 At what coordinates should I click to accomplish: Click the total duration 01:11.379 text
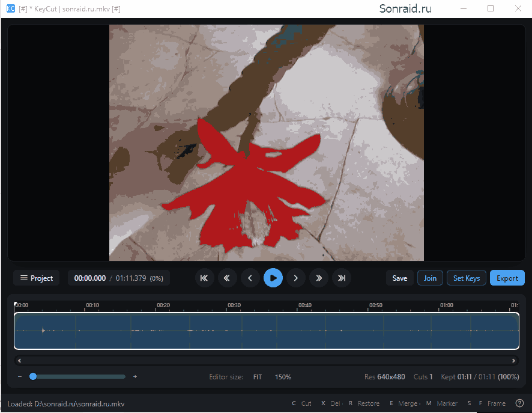(131, 278)
